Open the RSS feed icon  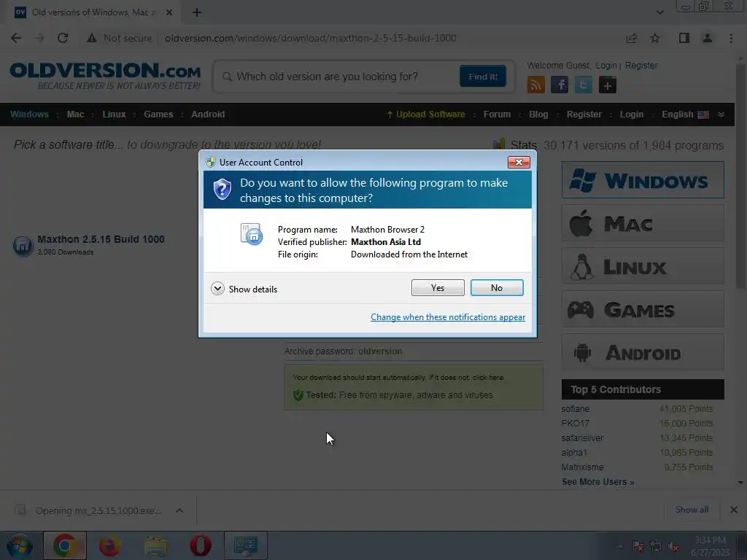point(536,85)
